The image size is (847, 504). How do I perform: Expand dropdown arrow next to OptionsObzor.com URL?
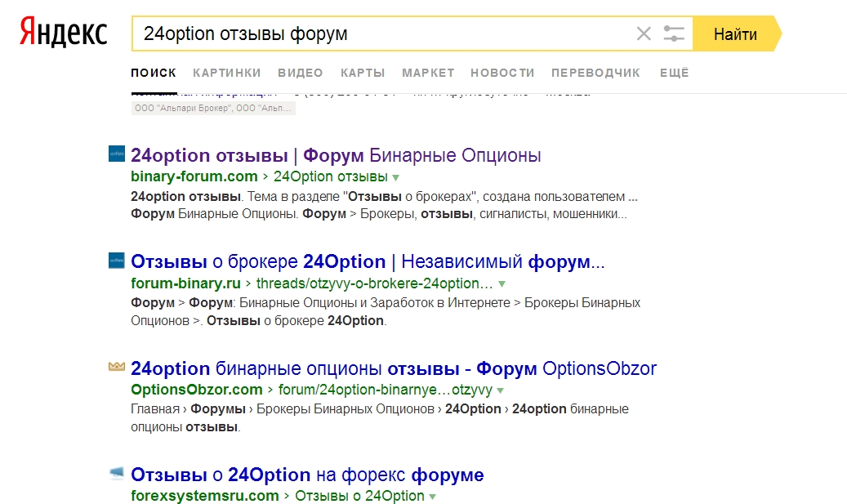pyautogui.click(x=500, y=390)
